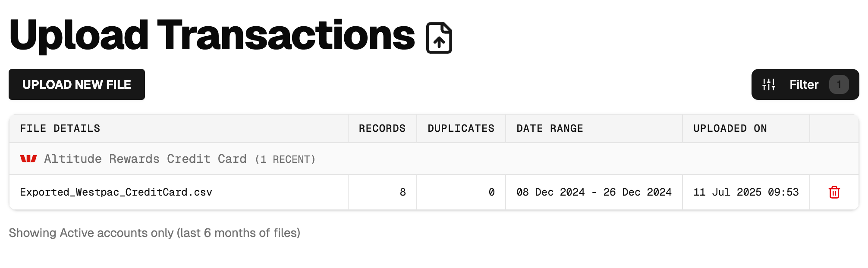Image resolution: width=868 pixels, height=268 pixels.
Task: Open the Filter options
Action: pos(804,84)
